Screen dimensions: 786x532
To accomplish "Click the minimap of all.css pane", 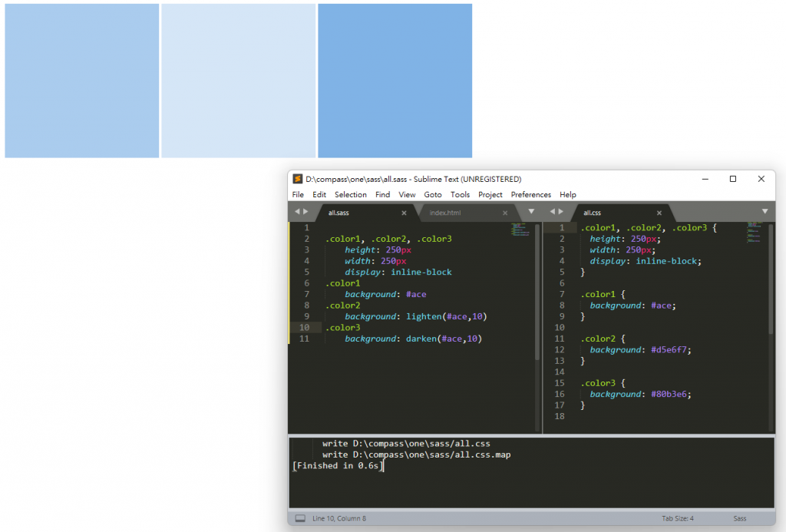I will pos(754,233).
